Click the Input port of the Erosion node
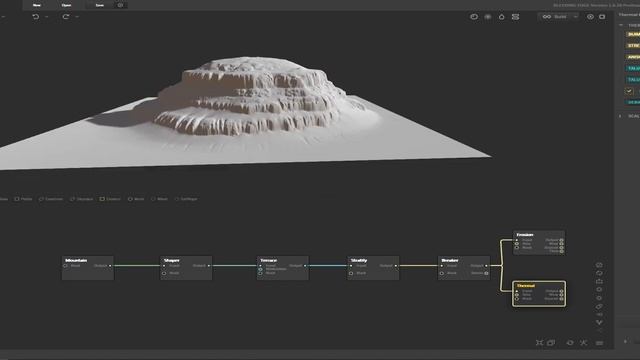Screen dimensions: 640x360 517,240
